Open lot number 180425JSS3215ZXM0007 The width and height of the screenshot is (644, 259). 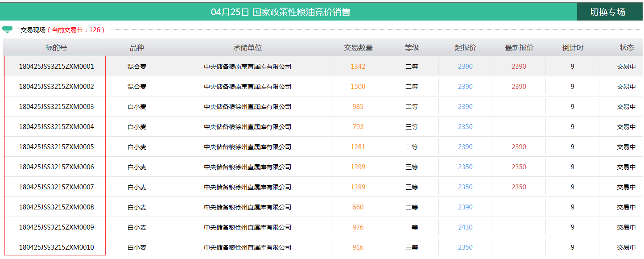coord(56,187)
